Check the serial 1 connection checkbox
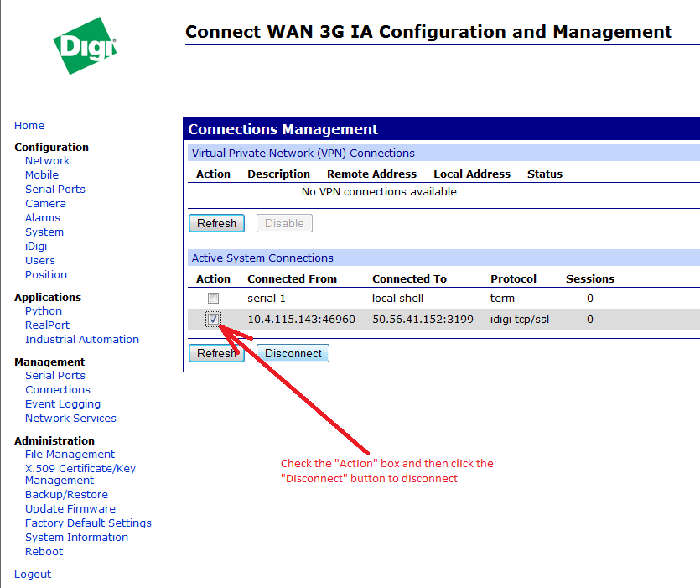This screenshot has width=700, height=588. (214, 299)
